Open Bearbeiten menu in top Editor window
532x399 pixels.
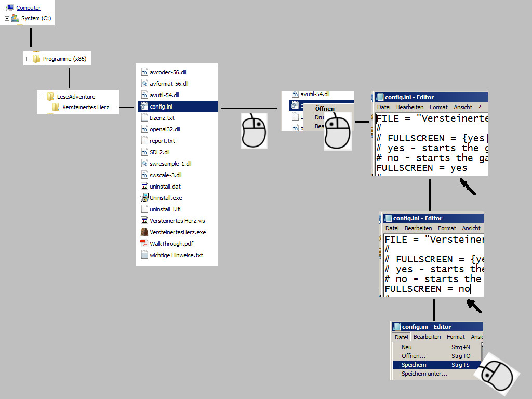pos(410,107)
